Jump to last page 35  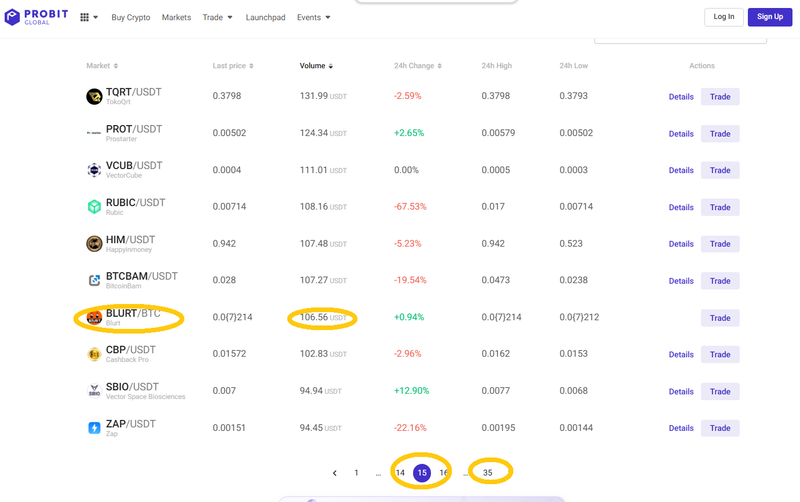click(x=488, y=473)
